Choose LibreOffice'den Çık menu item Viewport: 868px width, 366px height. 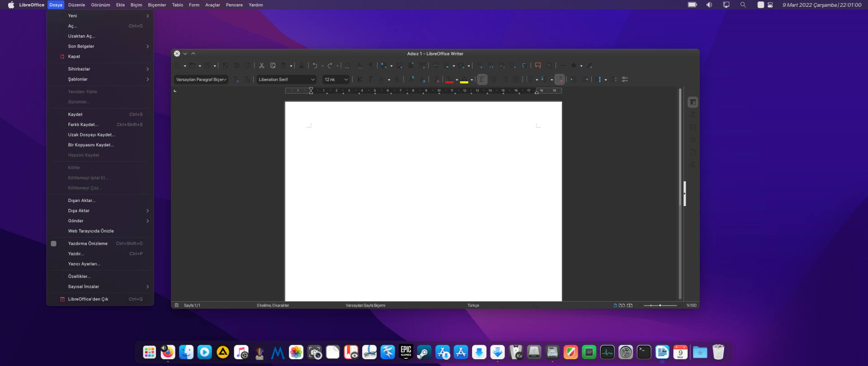pos(100,299)
